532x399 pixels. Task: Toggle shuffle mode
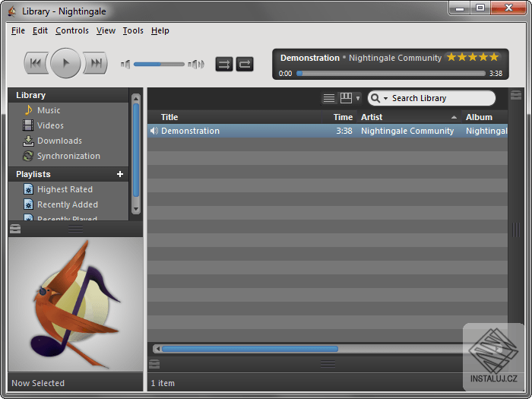tap(224, 64)
